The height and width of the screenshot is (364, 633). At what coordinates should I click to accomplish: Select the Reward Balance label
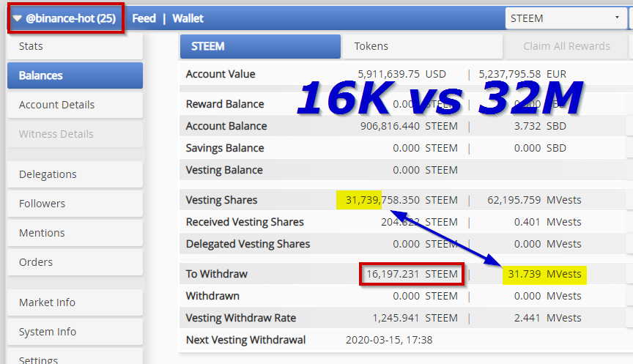(x=225, y=104)
